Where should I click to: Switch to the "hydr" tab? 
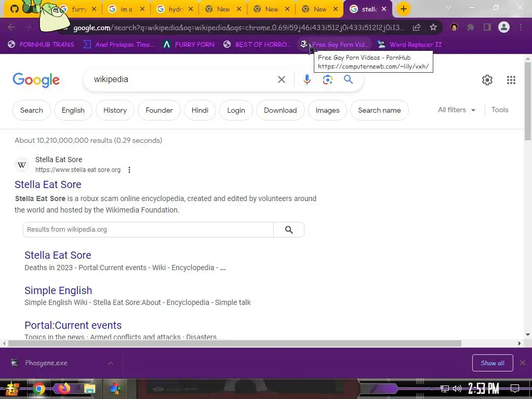click(175, 9)
